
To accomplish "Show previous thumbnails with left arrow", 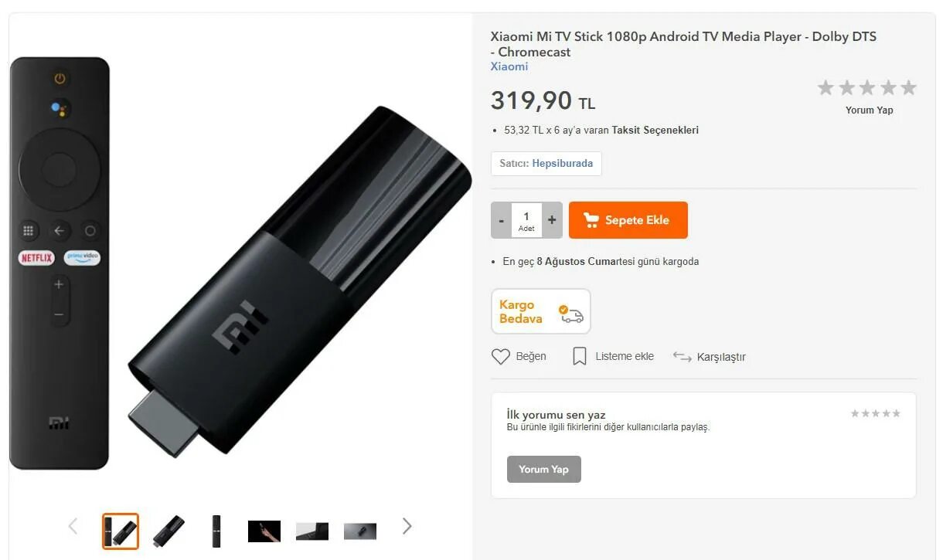I will (x=73, y=527).
